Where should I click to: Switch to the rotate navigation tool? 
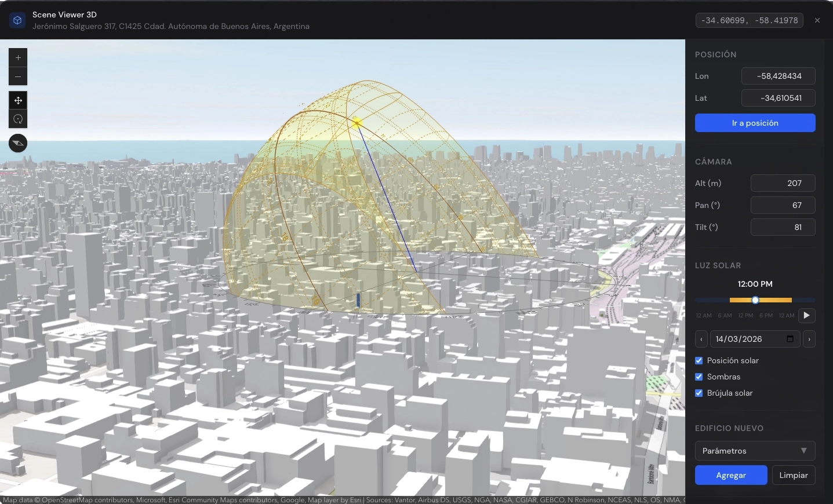18,119
